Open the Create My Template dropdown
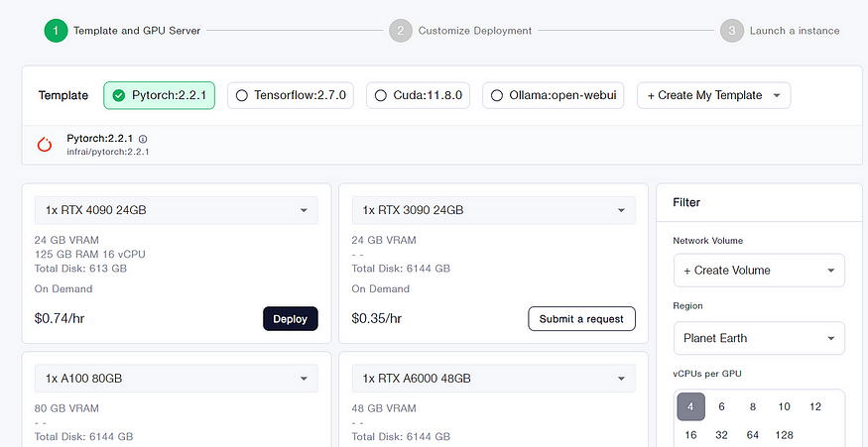The width and height of the screenshot is (868, 447). [713, 95]
